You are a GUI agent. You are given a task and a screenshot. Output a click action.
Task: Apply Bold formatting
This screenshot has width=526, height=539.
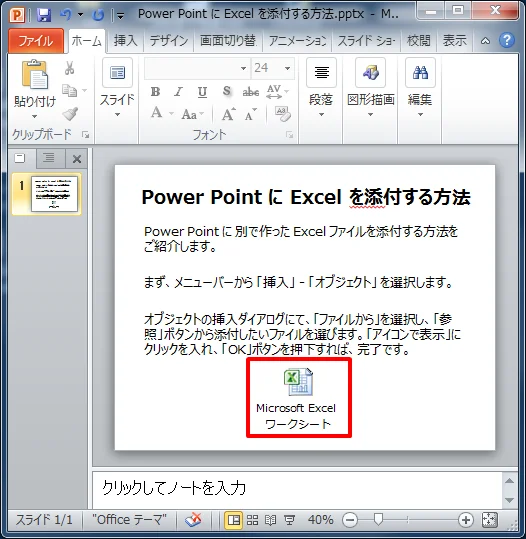(x=155, y=91)
